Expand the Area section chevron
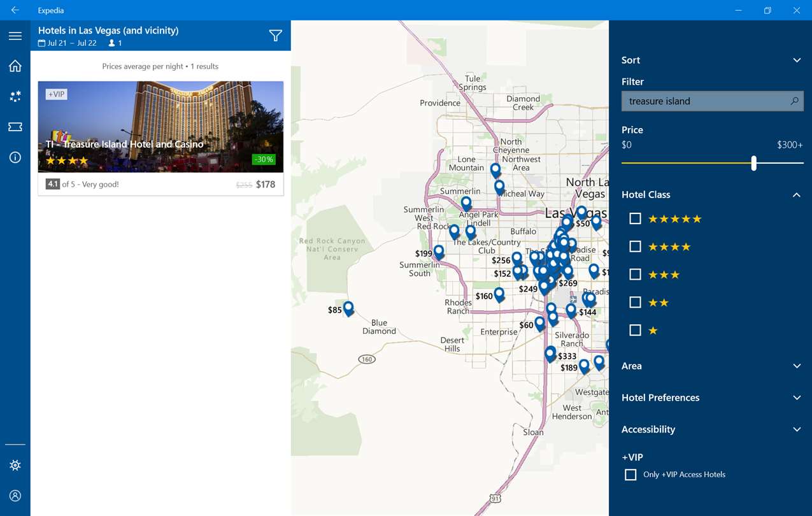 pyautogui.click(x=797, y=366)
